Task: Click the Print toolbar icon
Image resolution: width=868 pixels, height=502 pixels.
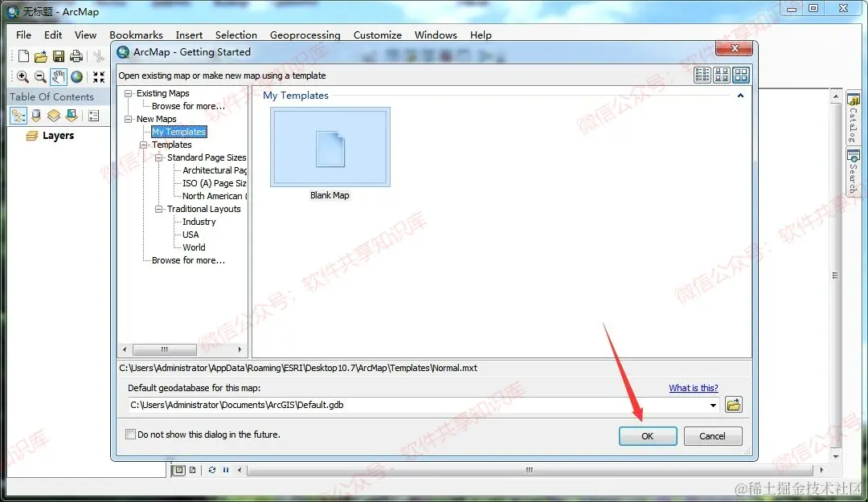Action: [x=76, y=56]
